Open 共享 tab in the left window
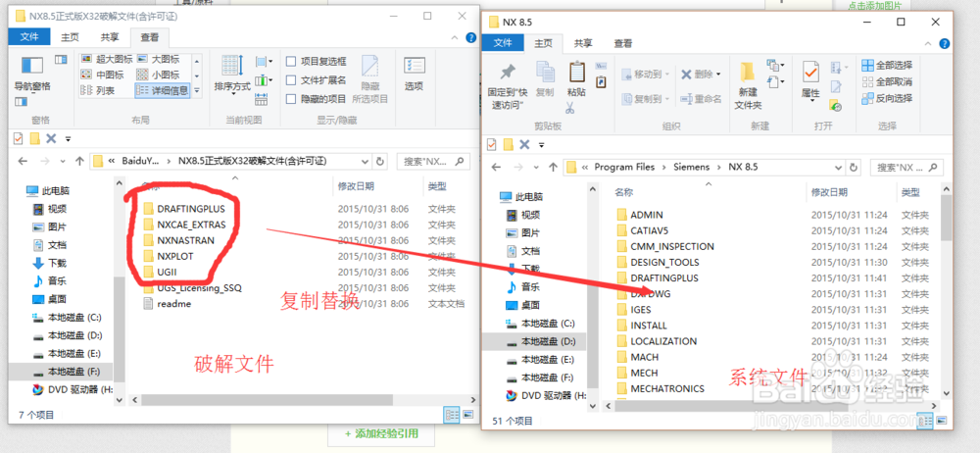 click(110, 37)
